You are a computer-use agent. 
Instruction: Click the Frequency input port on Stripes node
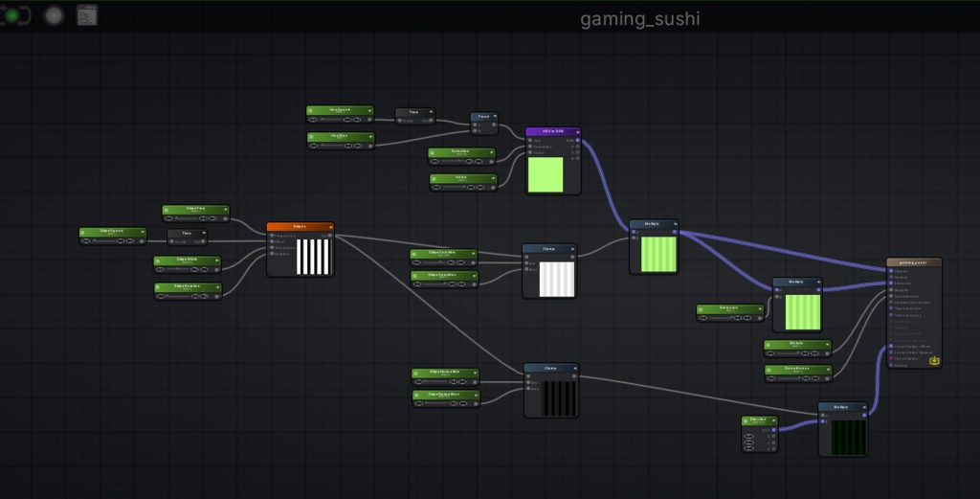[x=272, y=236]
